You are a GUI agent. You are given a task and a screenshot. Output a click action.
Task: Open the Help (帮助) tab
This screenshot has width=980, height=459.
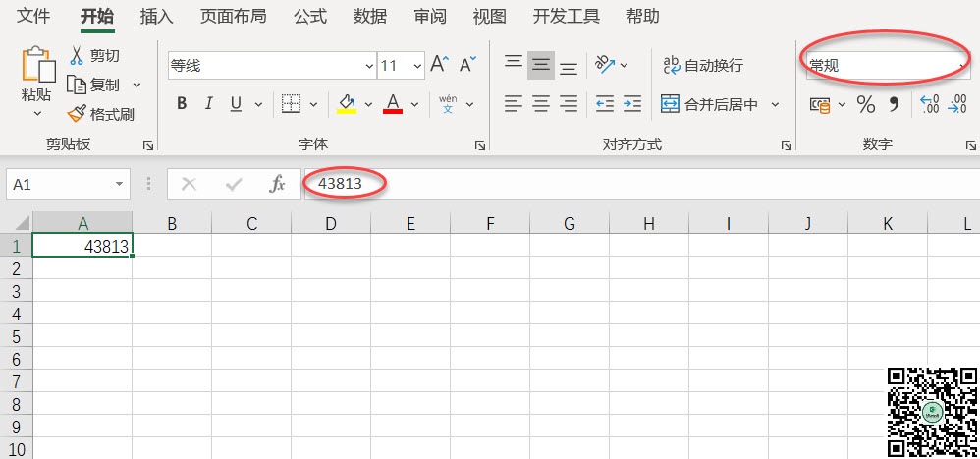pyautogui.click(x=642, y=17)
